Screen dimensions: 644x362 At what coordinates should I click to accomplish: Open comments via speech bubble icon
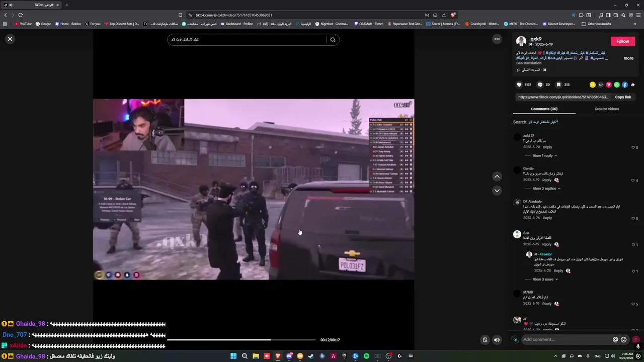tap(540, 85)
